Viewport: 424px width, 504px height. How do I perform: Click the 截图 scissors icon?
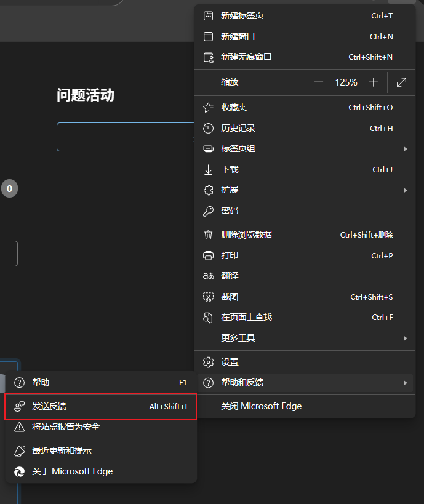[208, 297]
